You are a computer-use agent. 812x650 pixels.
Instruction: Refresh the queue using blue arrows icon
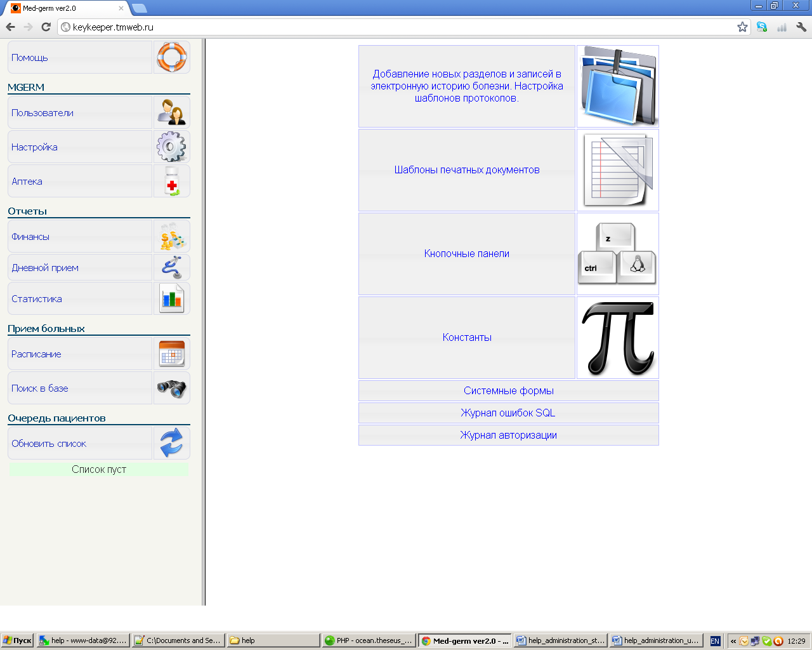pos(171,443)
